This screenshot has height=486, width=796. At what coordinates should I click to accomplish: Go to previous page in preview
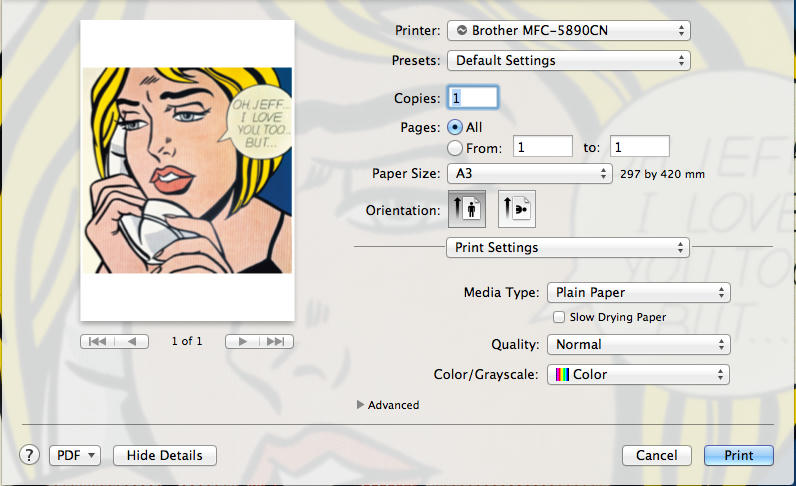pyautogui.click(x=132, y=341)
